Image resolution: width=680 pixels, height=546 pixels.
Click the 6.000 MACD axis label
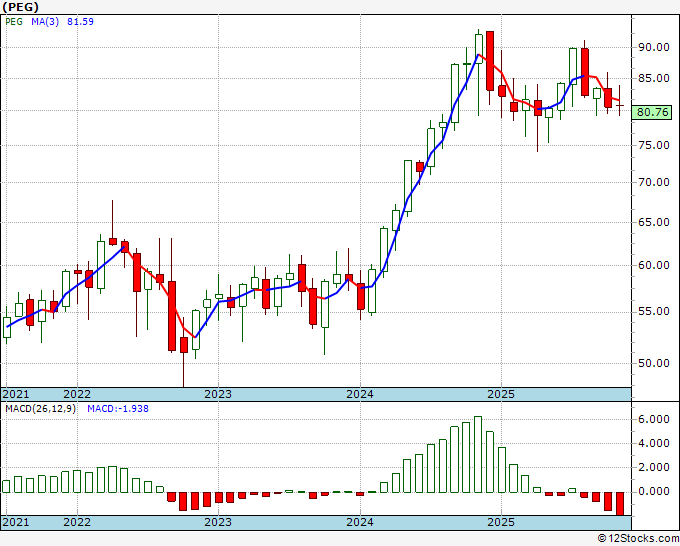click(654, 419)
